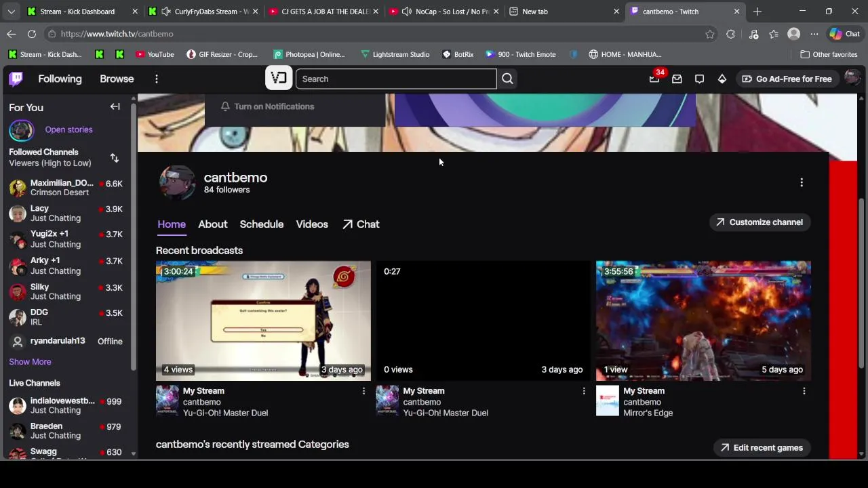Viewport: 868px width, 488px height.
Task: Open options for Mirror's Edge broadcast
Action: click(x=804, y=391)
